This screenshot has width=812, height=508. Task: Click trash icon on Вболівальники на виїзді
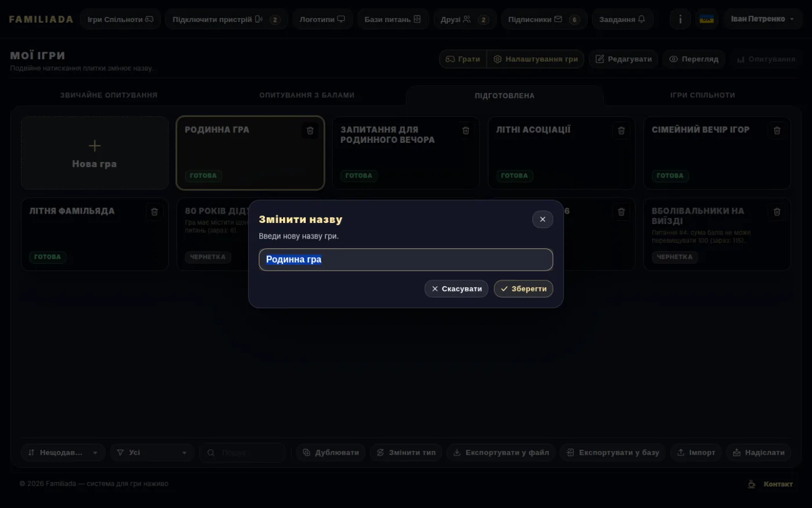tap(777, 212)
